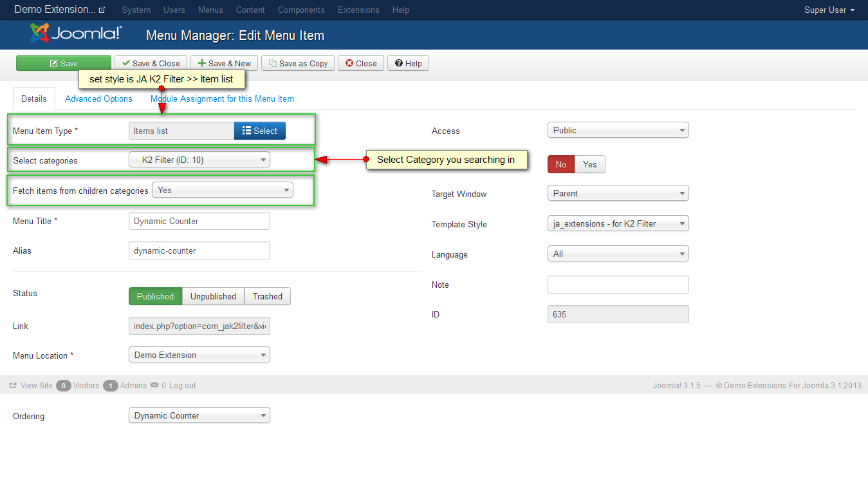Image resolution: width=868 pixels, height=481 pixels.
Task: Open the Ordering dropdown
Action: click(x=199, y=415)
